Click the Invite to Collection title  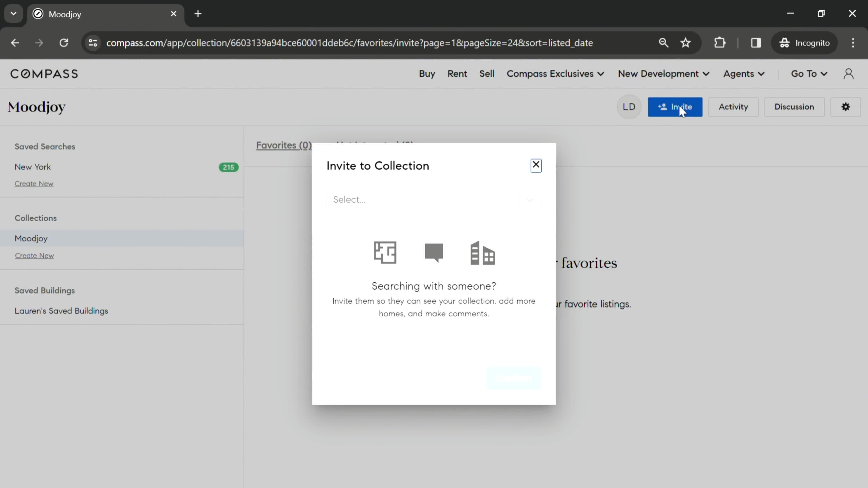pyautogui.click(x=378, y=166)
